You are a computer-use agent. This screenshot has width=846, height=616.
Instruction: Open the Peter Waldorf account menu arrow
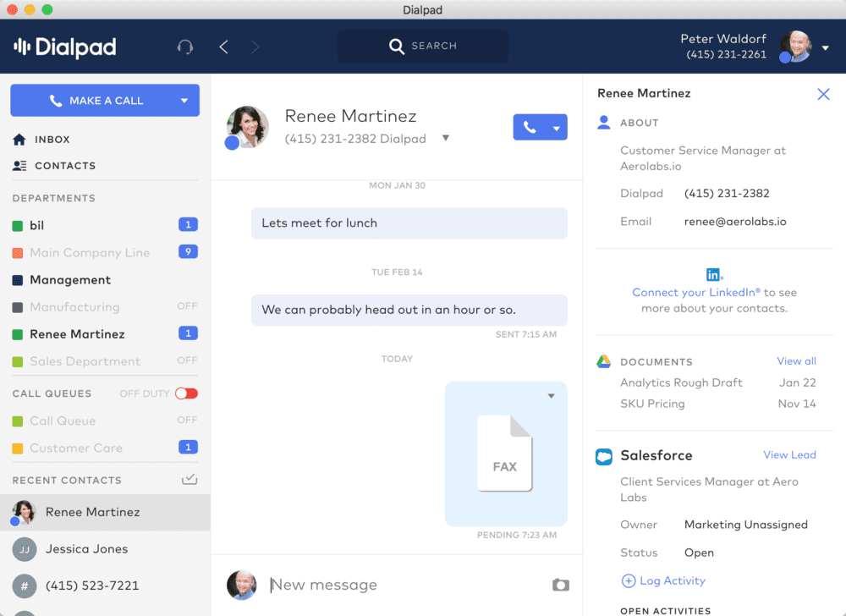[x=826, y=47]
